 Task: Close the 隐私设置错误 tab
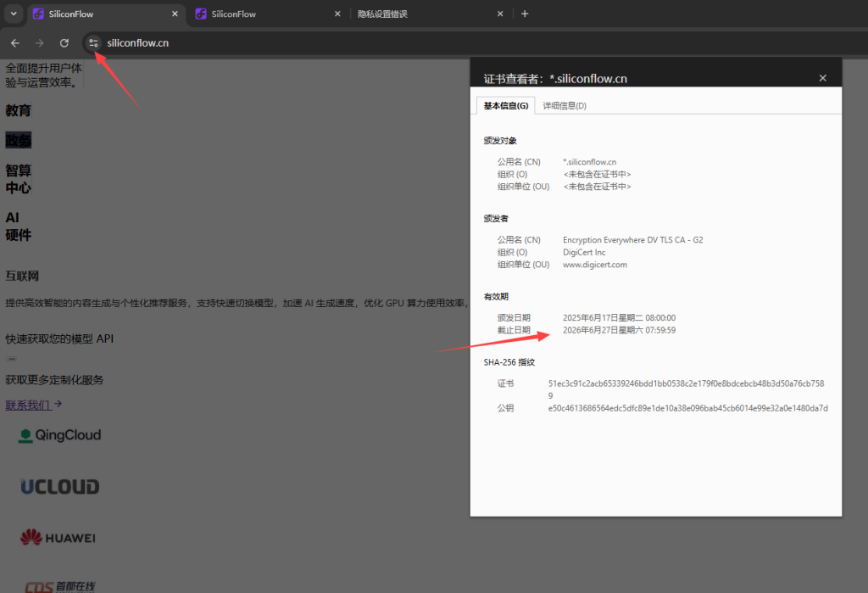500,14
